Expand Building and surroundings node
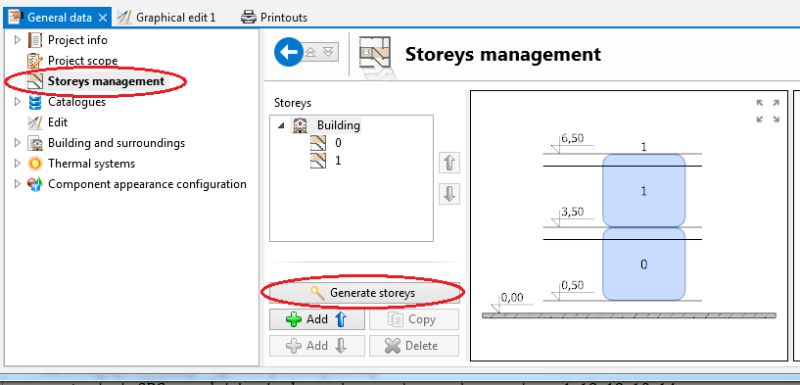The image size is (800, 385). 17,143
